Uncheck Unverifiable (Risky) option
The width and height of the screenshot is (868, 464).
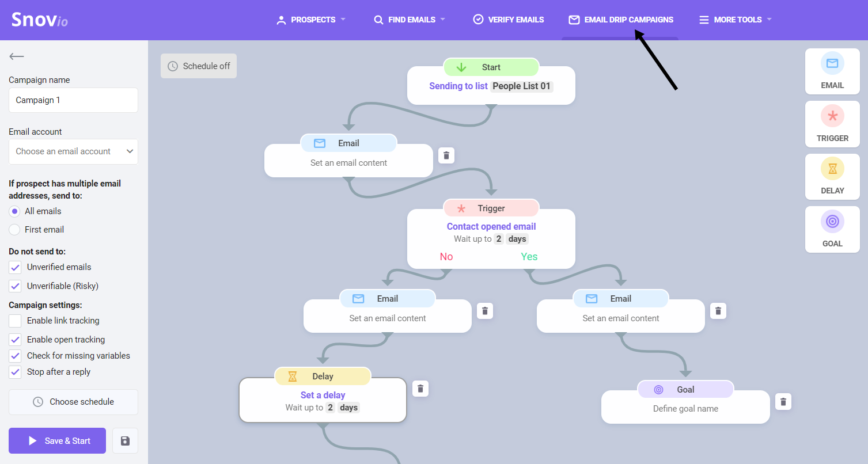16,286
